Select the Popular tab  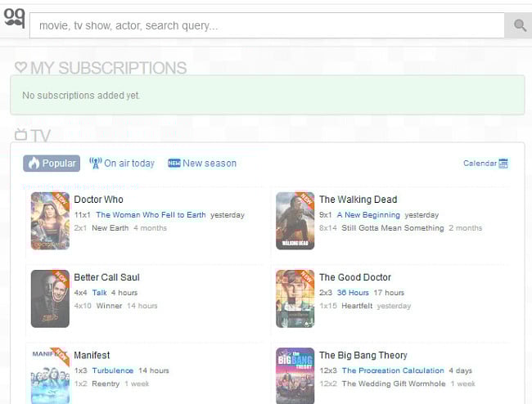(52, 164)
